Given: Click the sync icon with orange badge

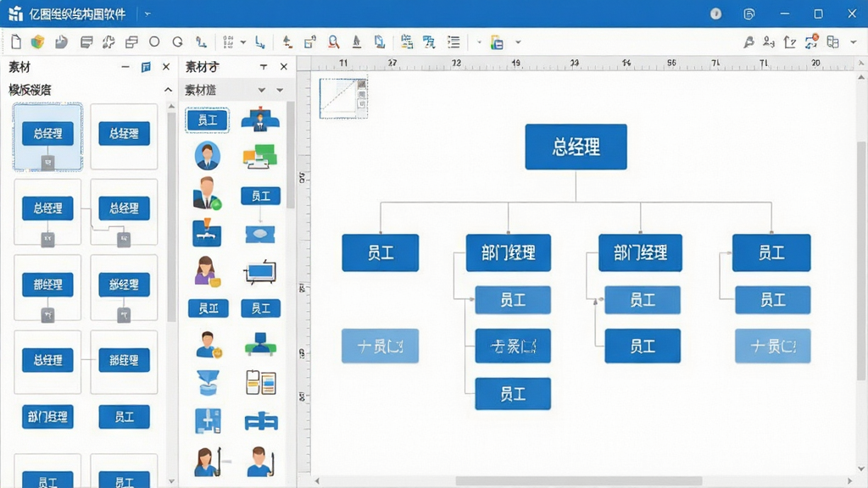Looking at the screenshot, I should (811, 41).
